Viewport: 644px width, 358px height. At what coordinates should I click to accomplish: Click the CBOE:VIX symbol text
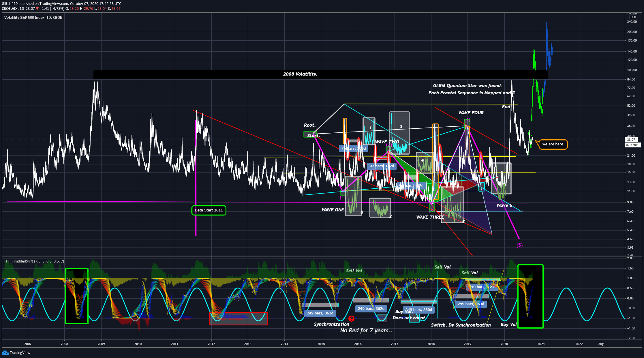[x=10, y=9]
